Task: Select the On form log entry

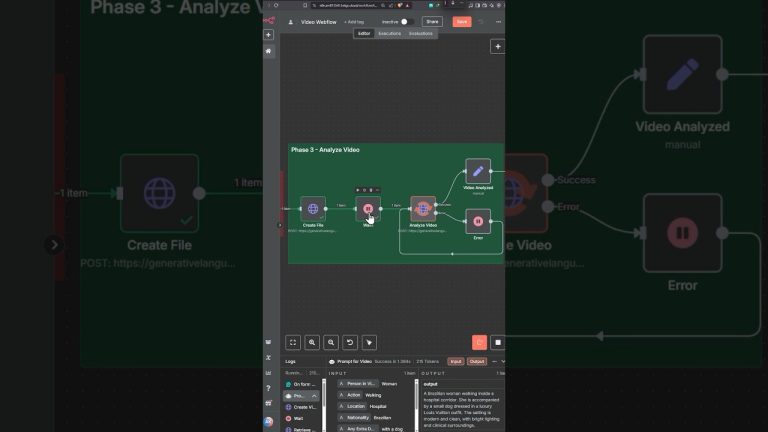Action: 302,384
